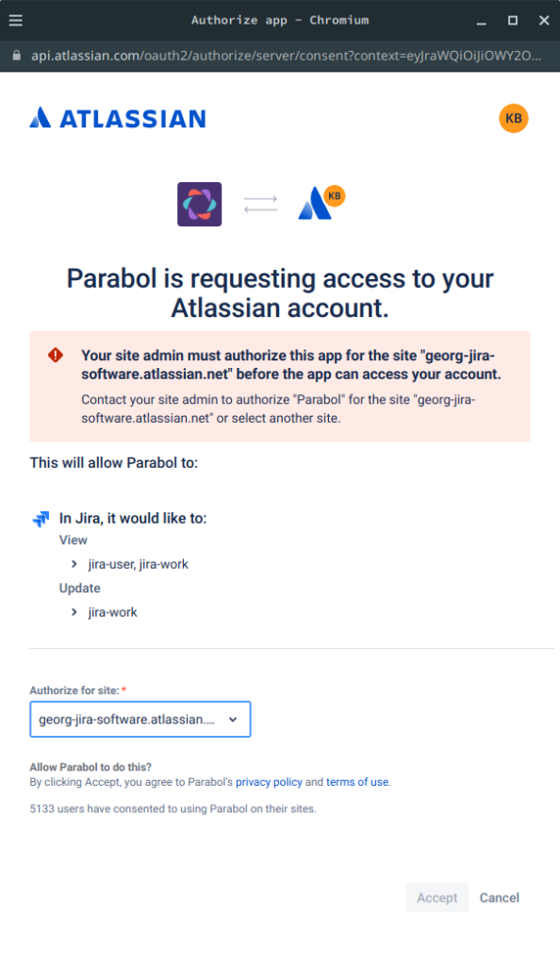The width and height of the screenshot is (560, 966).
Task: Expand the jira-work update permission chevron
Action: (74, 611)
